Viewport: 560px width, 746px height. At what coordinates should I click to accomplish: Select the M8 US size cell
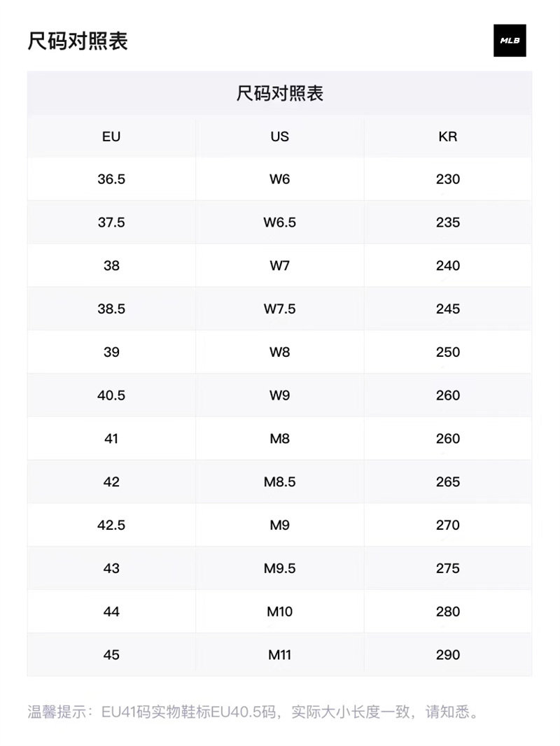point(279,439)
